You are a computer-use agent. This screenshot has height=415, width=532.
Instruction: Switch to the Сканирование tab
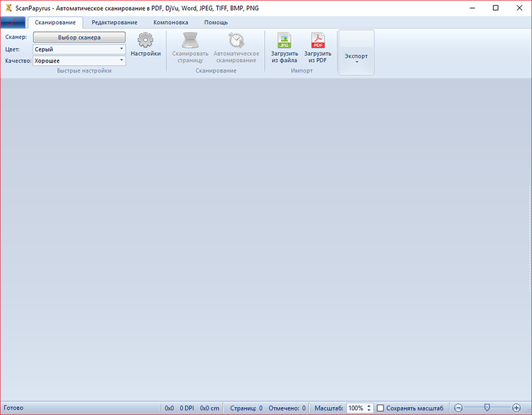55,23
